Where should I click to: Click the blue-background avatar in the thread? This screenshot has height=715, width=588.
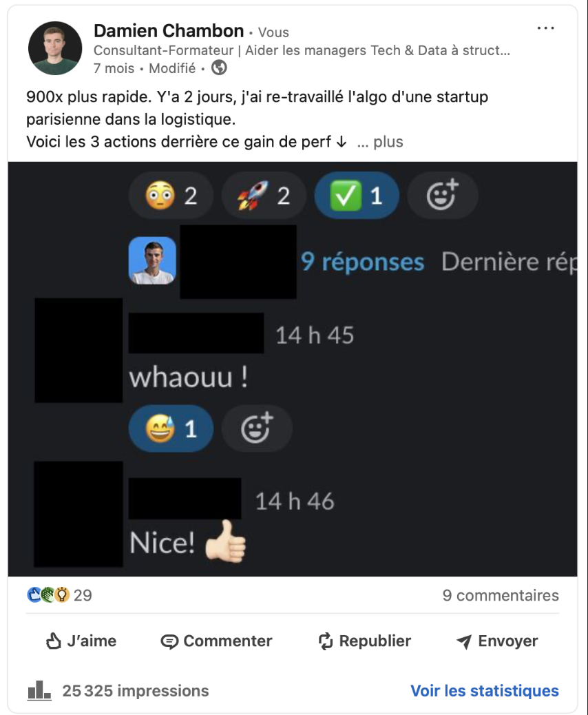152,260
